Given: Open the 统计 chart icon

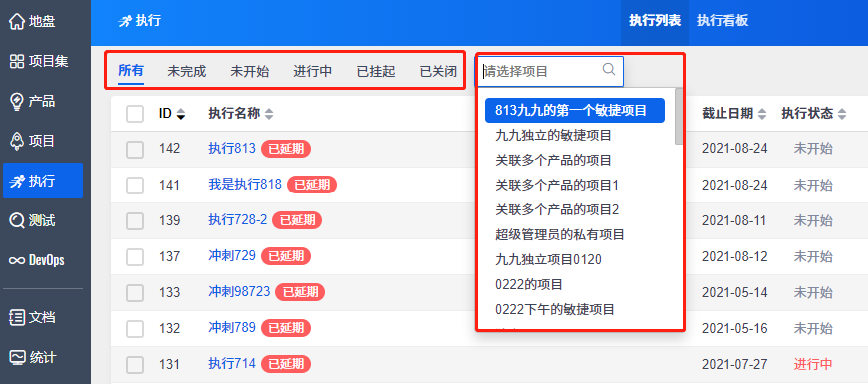Looking at the screenshot, I should coord(17,357).
